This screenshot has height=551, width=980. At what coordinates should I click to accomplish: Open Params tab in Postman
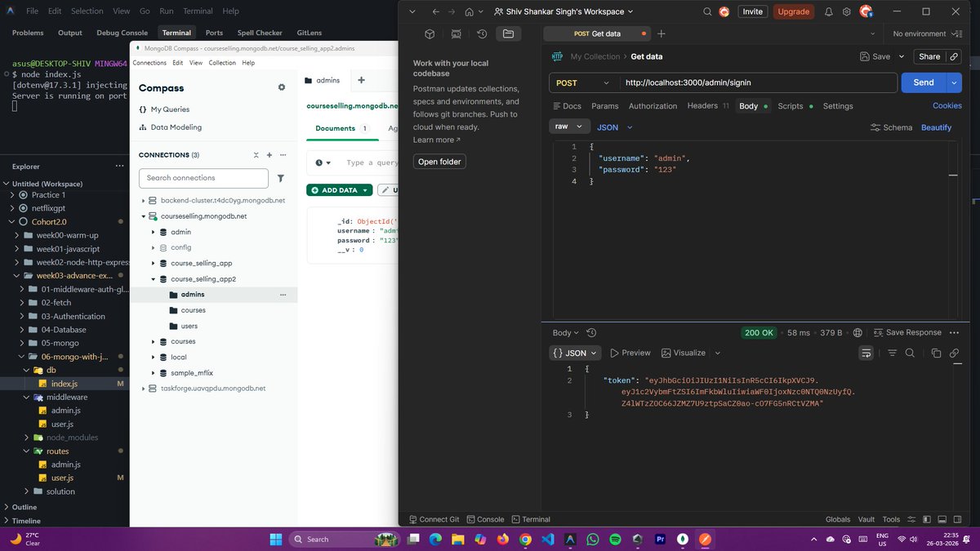pyautogui.click(x=605, y=106)
